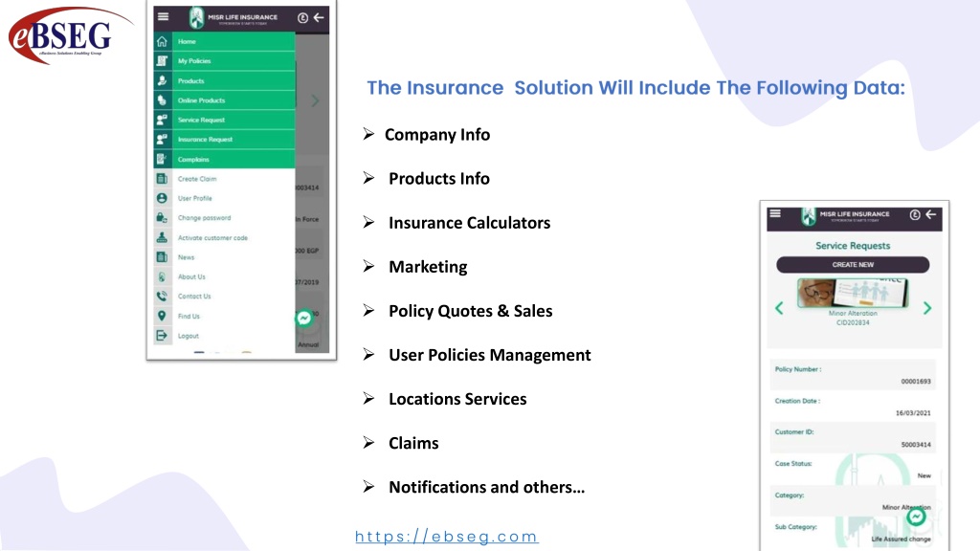The image size is (980, 551).
Task: Open the messenger chat bubble in the left phone
Action: point(304,319)
